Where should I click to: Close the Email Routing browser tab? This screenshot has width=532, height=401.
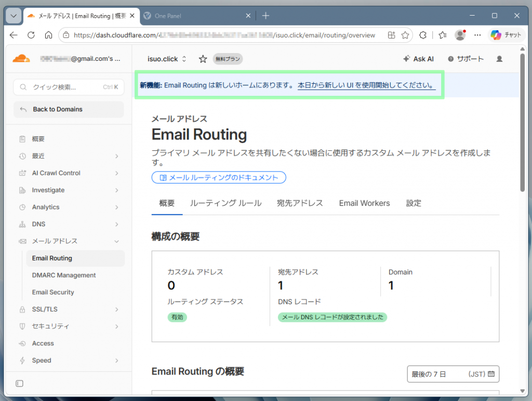[132, 16]
